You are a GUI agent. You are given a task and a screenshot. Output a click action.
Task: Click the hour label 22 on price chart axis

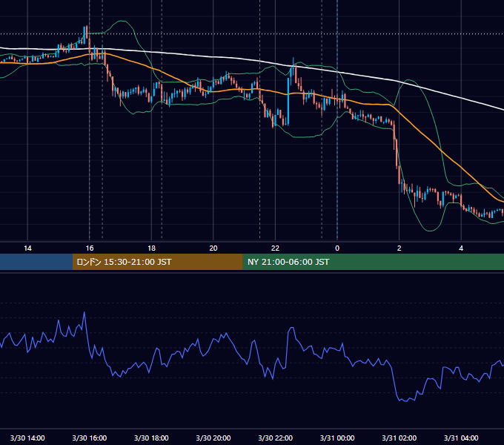pyautogui.click(x=275, y=248)
